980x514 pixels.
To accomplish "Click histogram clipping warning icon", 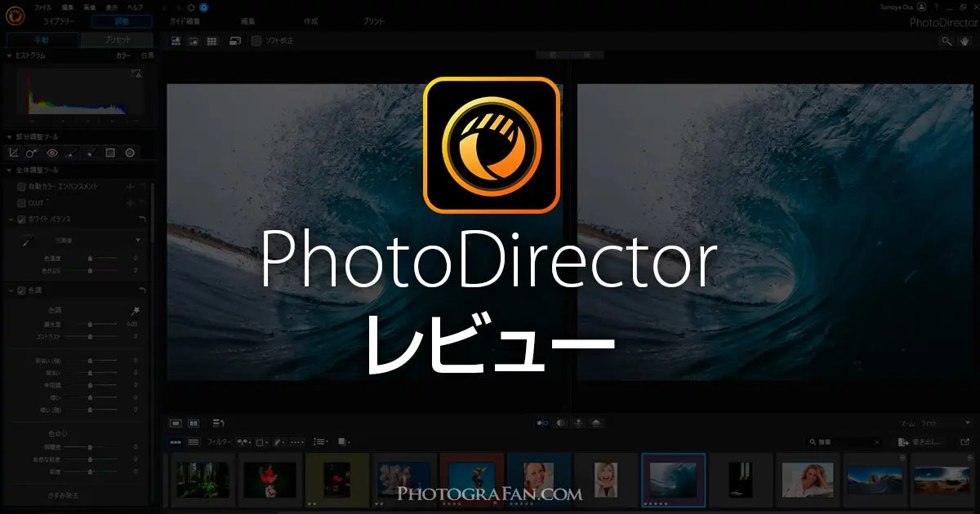I will point(136,74).
